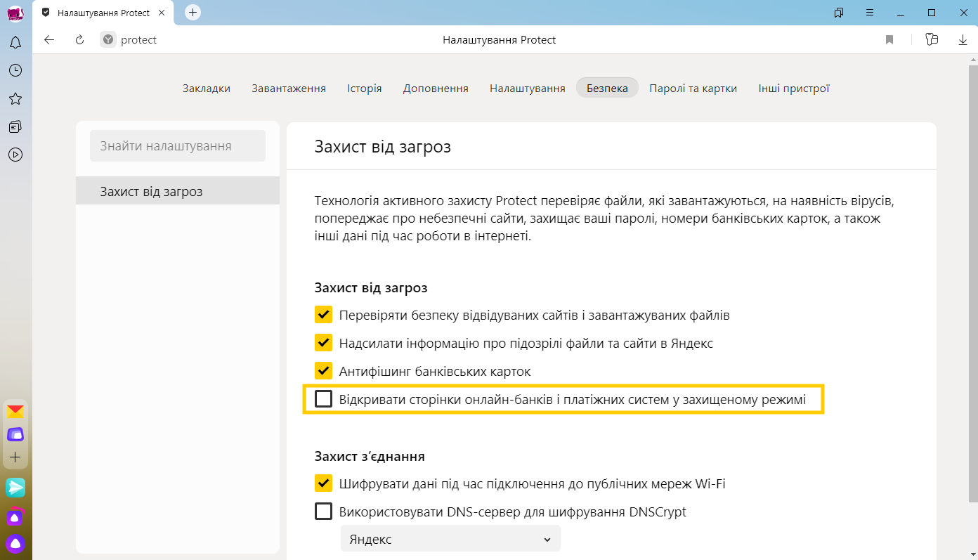Reload the page
This screenshot has height=560, width=978.
click(79, 40)
